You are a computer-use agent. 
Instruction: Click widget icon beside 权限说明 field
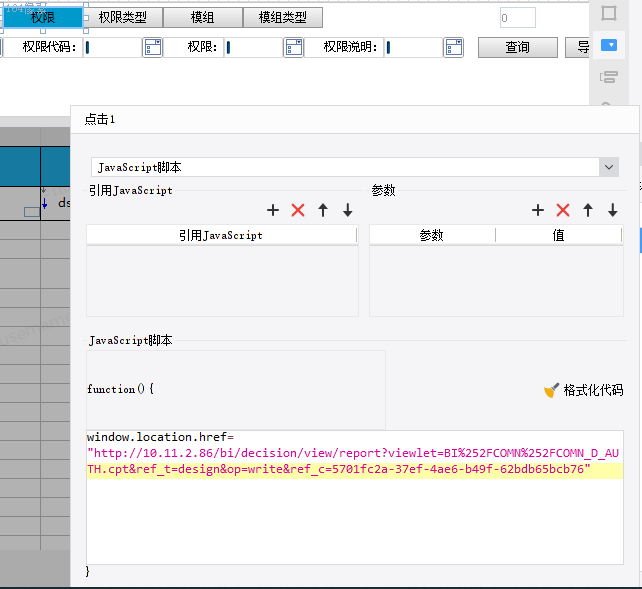point(454,47)
